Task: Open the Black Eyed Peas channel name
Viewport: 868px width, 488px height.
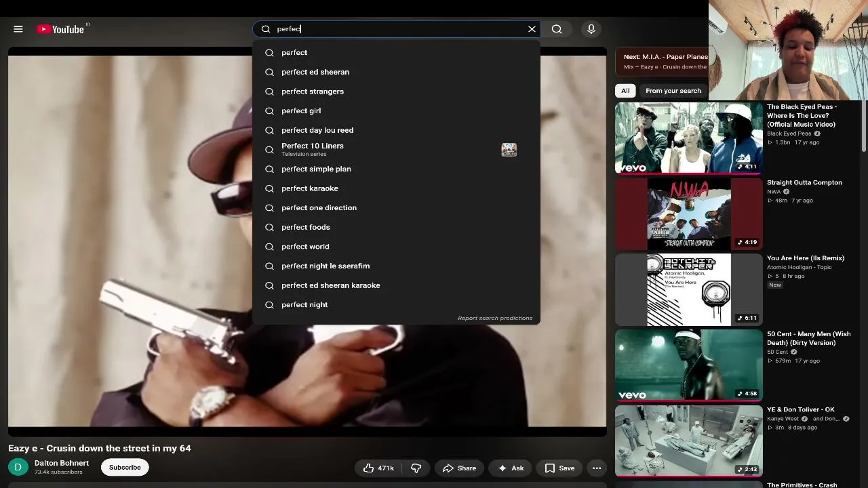Action: point(789,134)
